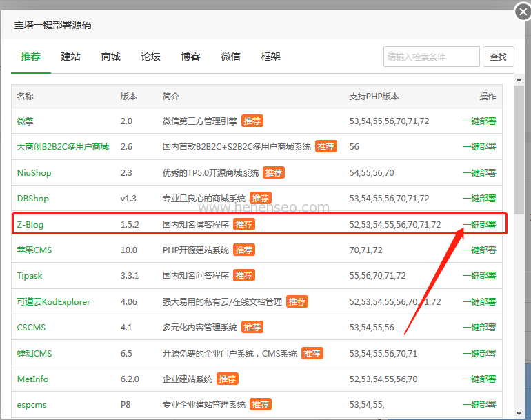Select PHP versions 70,71,72 for 苹果CMS

pyautogui.click(x=365, y=250)
